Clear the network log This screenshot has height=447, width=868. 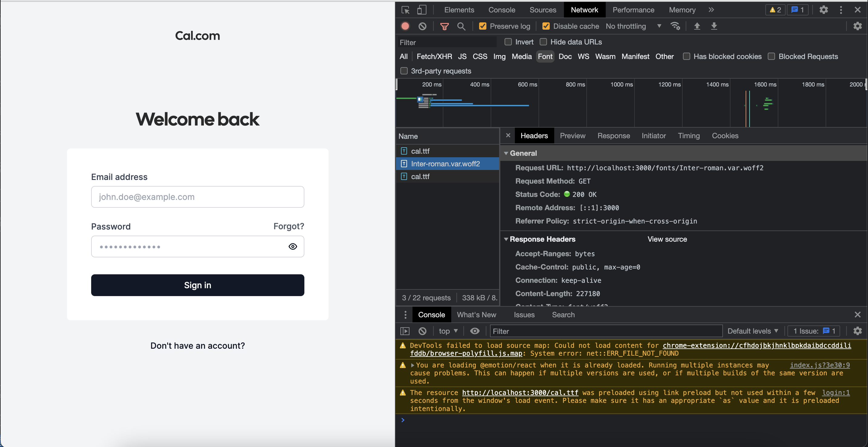(422, 26)
